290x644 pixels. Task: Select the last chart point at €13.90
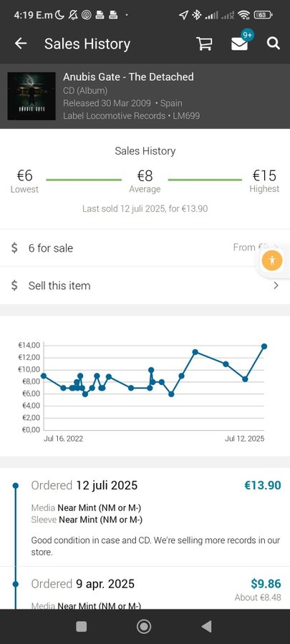pos(264,346)
